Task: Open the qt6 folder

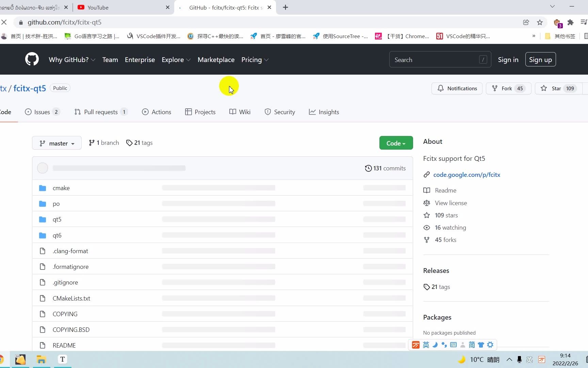Action: click(57, 235)
